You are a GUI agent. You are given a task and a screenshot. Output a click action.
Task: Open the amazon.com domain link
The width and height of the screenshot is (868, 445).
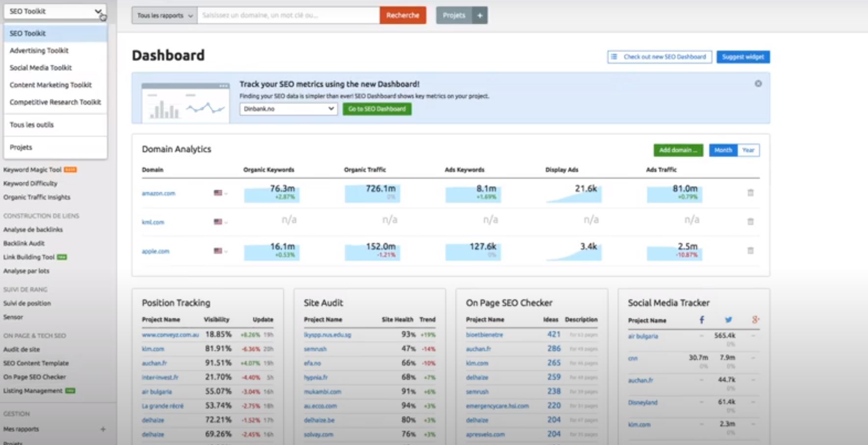point(158,194)
